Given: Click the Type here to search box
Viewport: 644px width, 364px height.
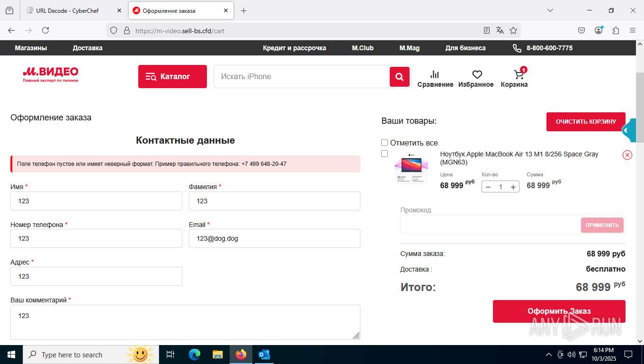Looking at the screenshot, I should pyautogui.click(x=91, y=355).
